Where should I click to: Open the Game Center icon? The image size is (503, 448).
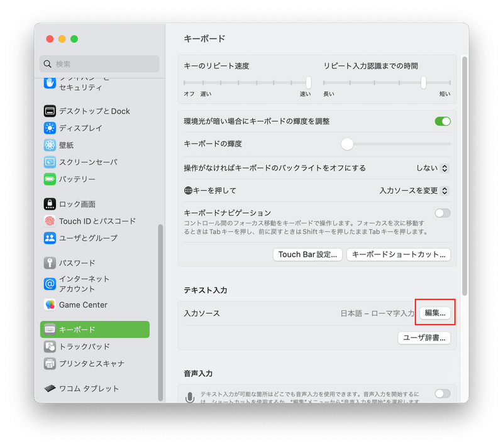tap(50, 305)
